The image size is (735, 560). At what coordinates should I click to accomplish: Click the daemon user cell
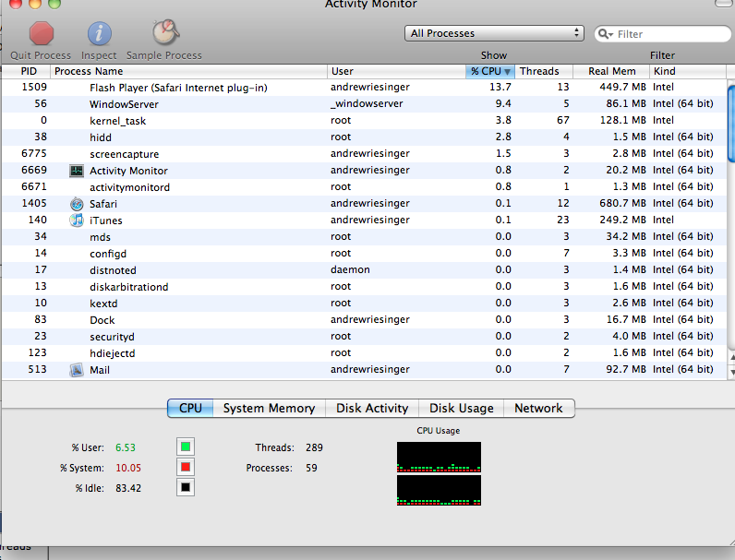[x=350, y=269]
